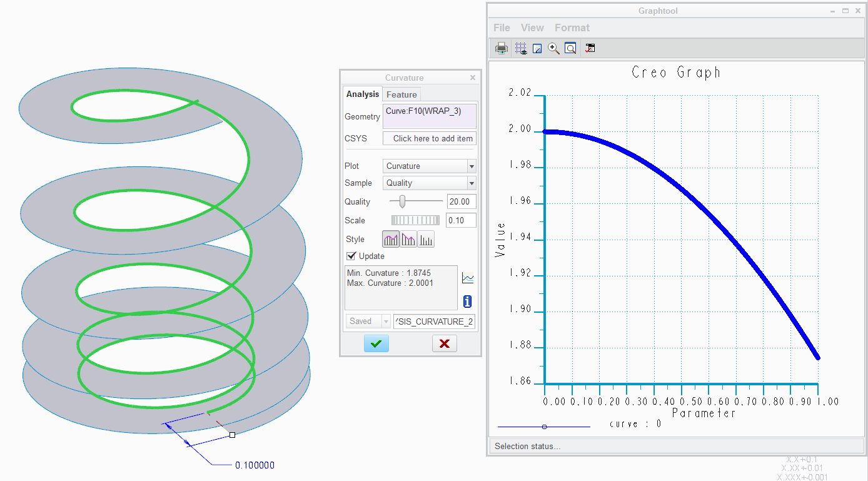Click the 'Parameter' axis label
This screenshot has width=868, height=481.
pyautogui.click(x=704, y=413)
